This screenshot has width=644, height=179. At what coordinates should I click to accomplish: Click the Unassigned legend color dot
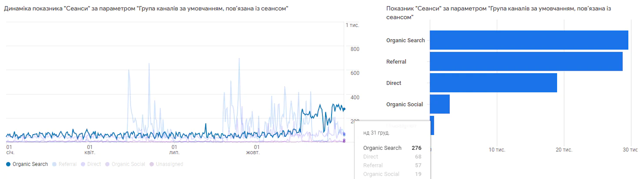(152, 164)
